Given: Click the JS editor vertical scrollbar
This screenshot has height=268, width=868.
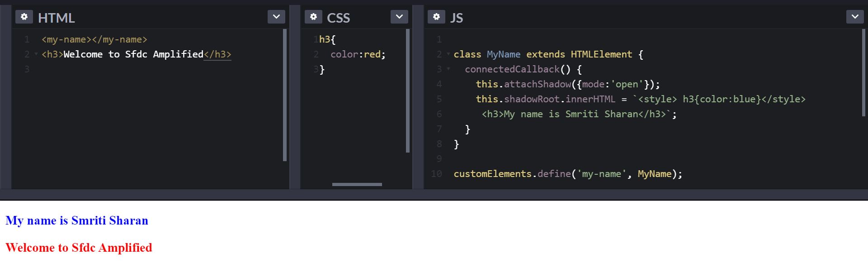Looking at the screenshot, I should click(863, 72).
